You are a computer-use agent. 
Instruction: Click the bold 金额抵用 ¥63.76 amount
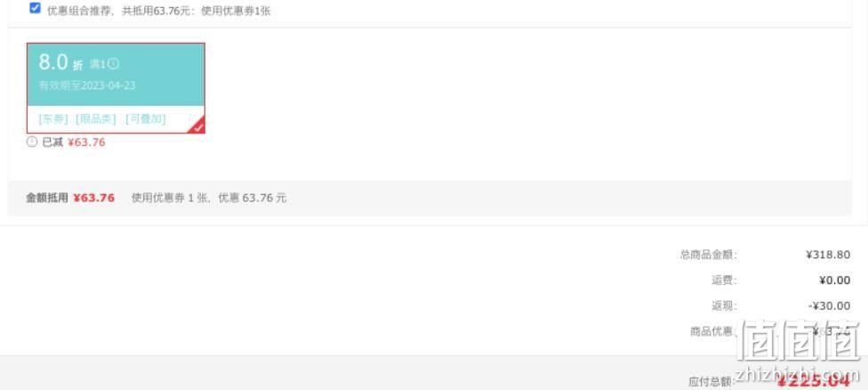point(93,198)
